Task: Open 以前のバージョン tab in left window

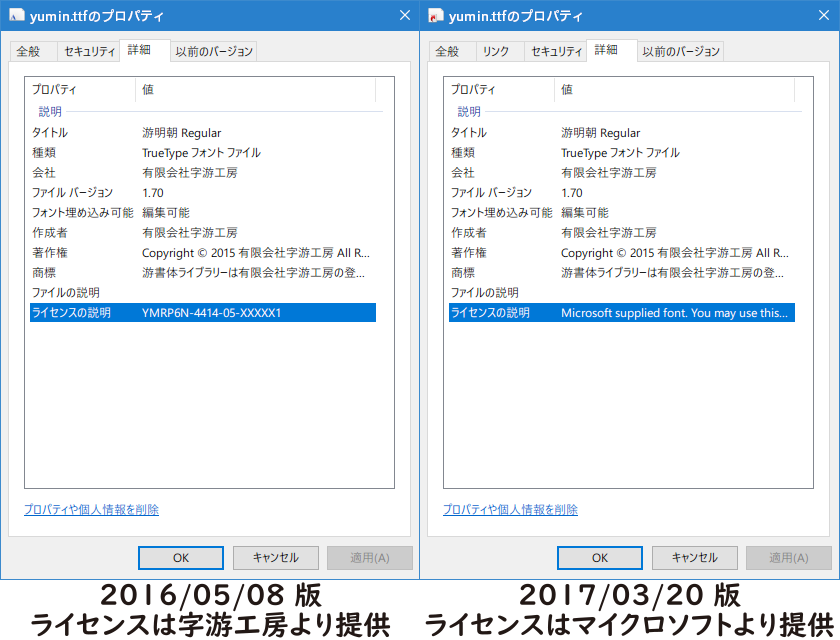Action: (x=214, y=51)
